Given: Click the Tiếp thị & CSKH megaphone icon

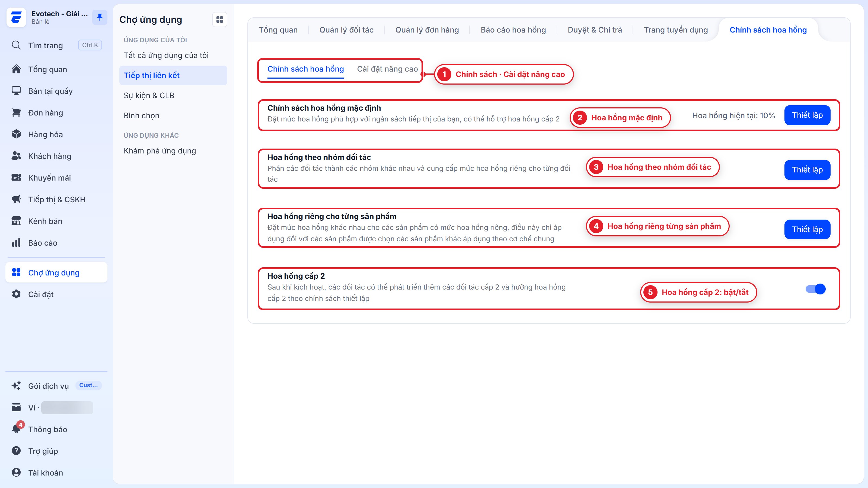Looking at the screenshot, I should (16, 199).
